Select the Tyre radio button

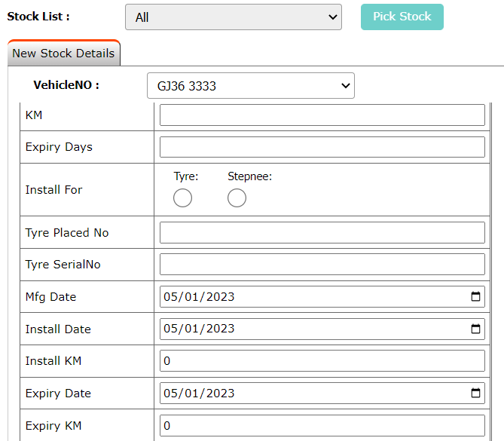tap(182, 198)
